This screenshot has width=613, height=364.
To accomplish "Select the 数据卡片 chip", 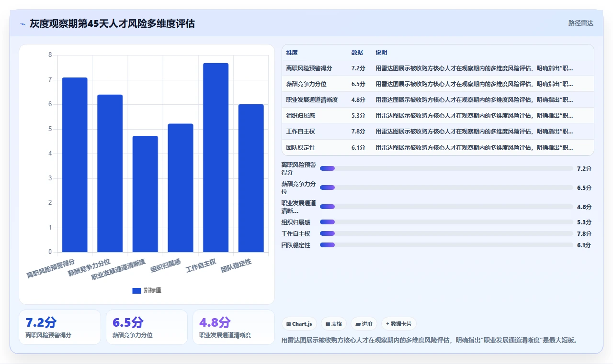I will tap(399, 324).
